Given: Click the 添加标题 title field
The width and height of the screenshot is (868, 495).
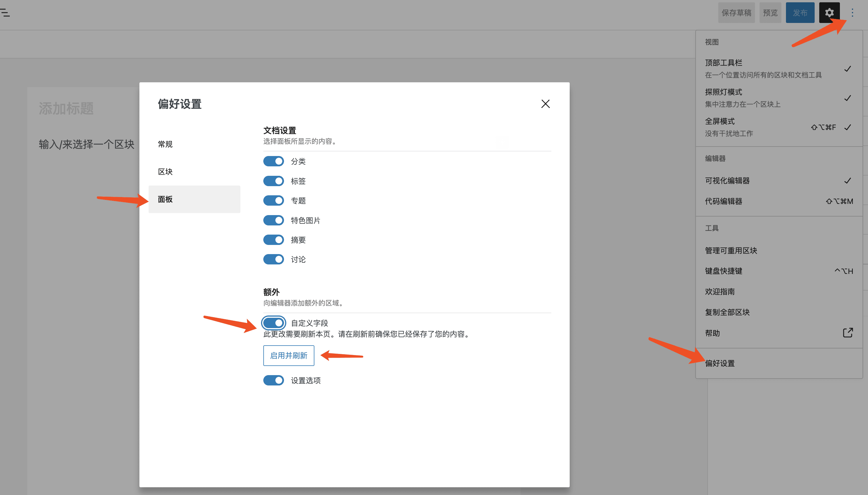Looking at the screenshot, I should (66, 108).
